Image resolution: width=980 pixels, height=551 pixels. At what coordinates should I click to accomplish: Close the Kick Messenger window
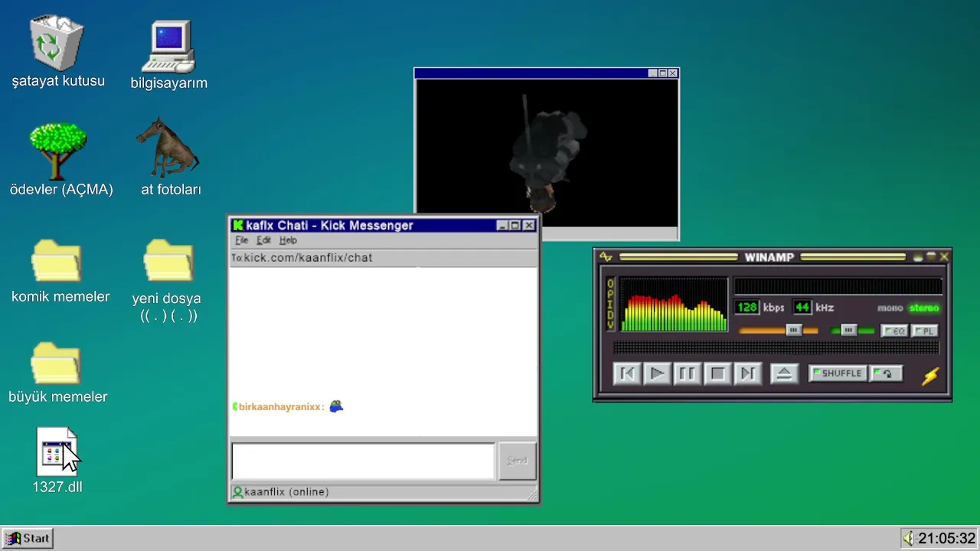[x=529, y=226]
